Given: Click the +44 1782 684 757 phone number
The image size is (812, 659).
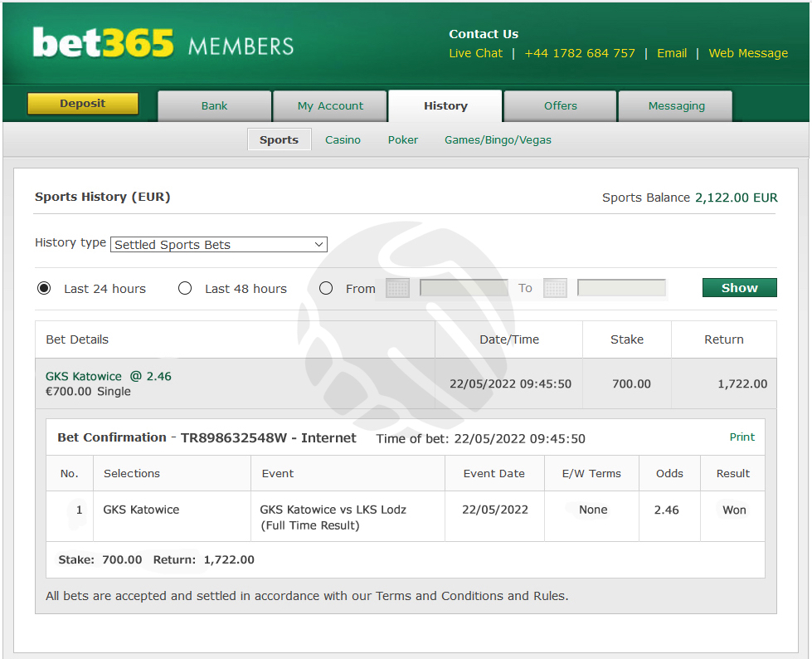Looking at the screenshot, I should pyautogui.click(x=580, y=53).
